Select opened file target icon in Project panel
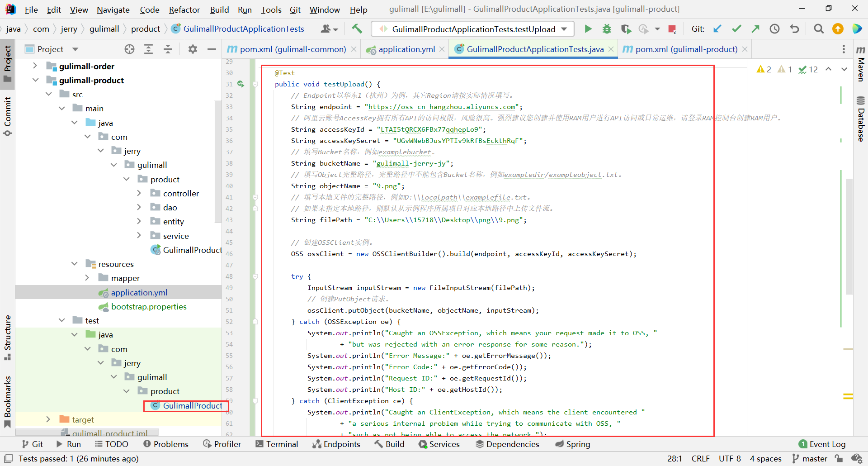The image size is (868, 466). tap(129, 49)
